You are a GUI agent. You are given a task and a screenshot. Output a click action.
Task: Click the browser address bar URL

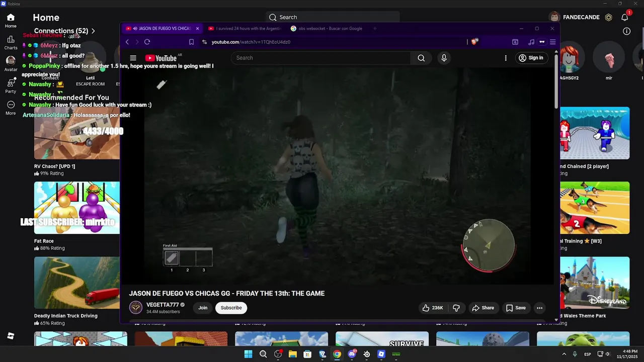click(x=251, y=42)
